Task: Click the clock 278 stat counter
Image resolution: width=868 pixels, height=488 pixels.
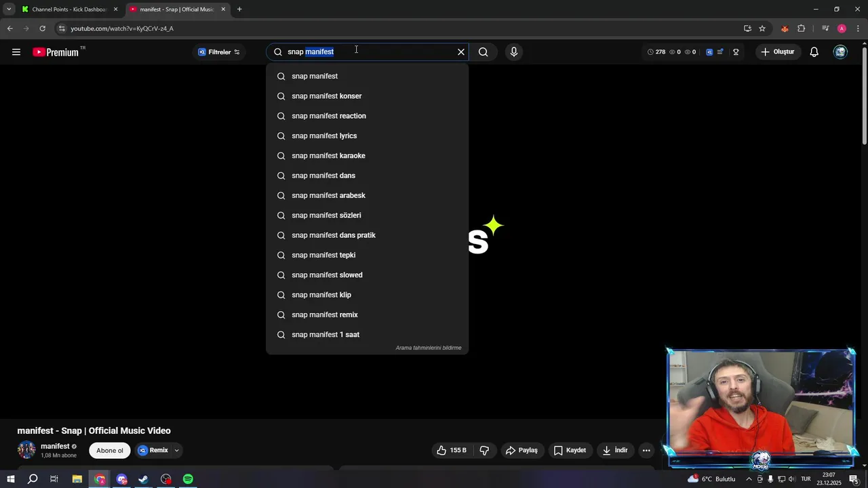Action: tap(656, 52)
